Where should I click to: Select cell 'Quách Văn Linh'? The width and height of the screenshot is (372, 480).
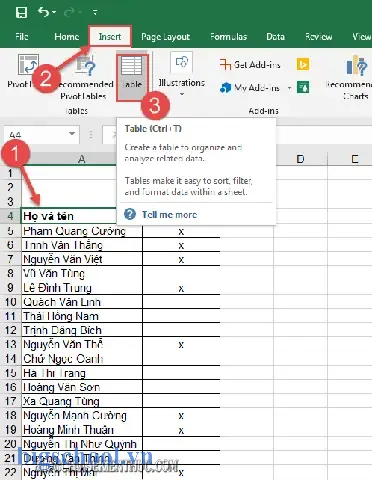[82, 302]
